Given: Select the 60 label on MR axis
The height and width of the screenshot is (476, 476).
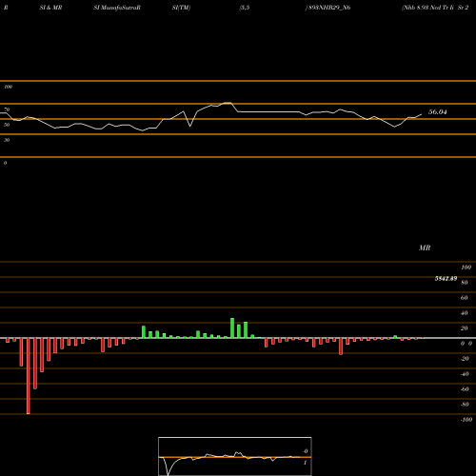Looking at the screenshot, I should [x=465, y=298].
